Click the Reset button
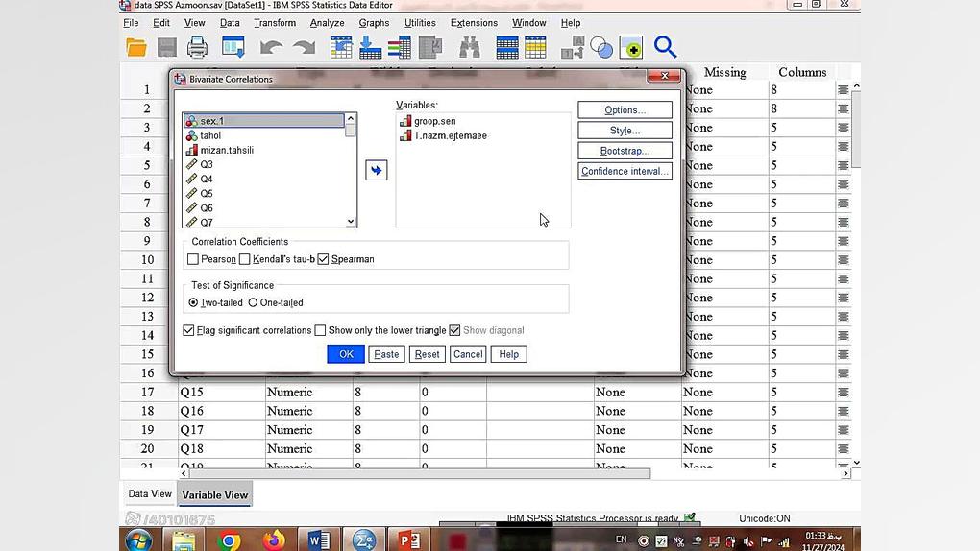The height and width of the screenshot is (551, 980). click(x=427, y=354)
